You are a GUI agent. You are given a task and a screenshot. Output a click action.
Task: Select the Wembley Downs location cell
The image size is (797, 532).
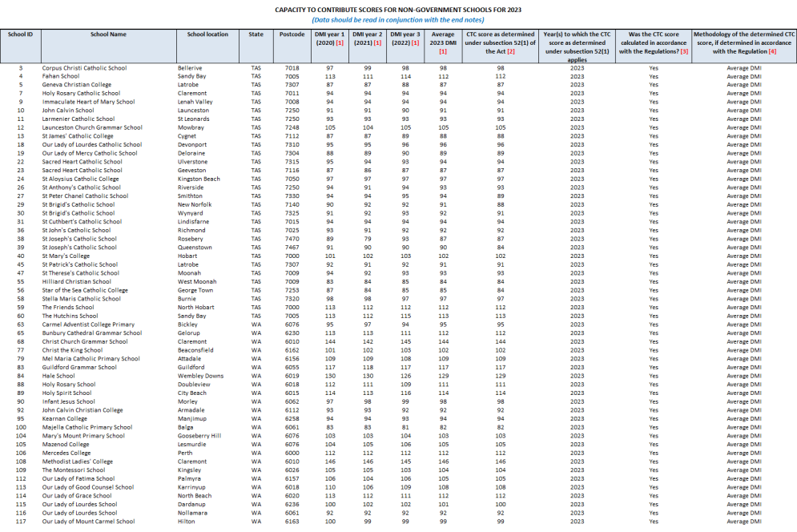200,376
